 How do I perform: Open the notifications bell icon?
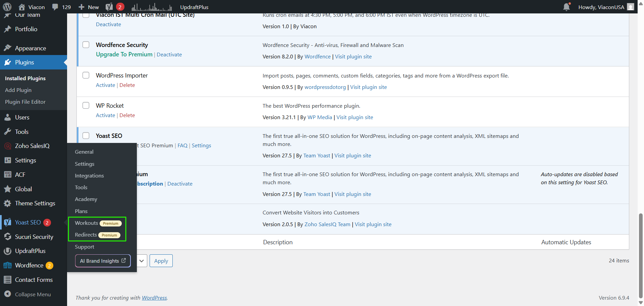tap(567, 7)
